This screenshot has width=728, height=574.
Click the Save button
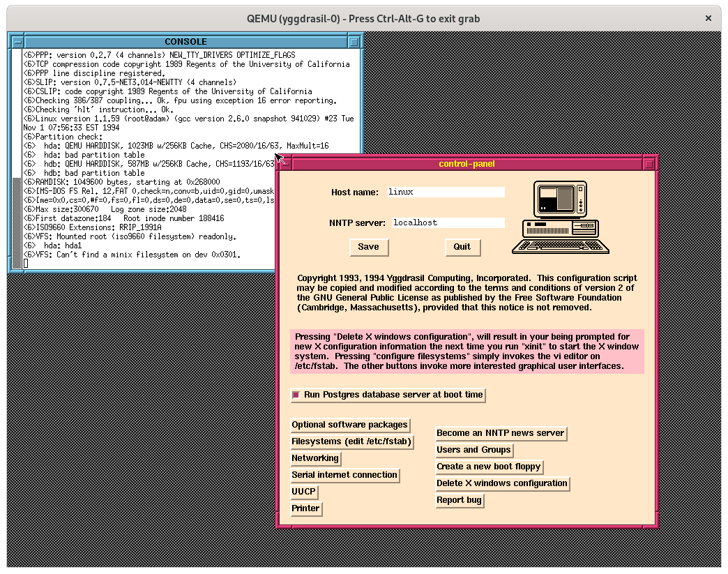coord(369,247)
